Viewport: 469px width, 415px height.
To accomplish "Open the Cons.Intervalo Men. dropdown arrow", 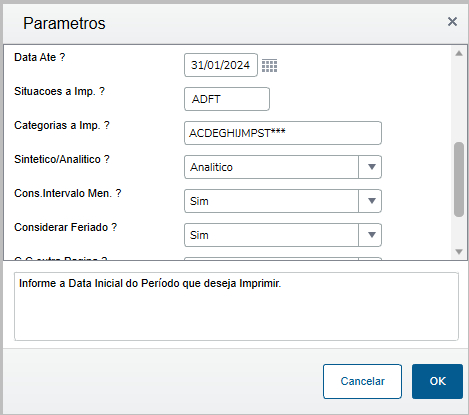I will tap(371, 201).
